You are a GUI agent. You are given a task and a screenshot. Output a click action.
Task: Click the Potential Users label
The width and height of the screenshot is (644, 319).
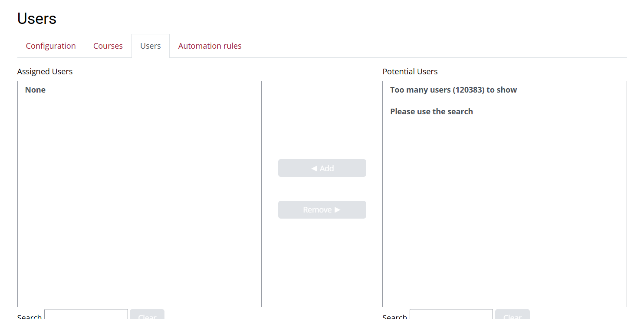410,72
